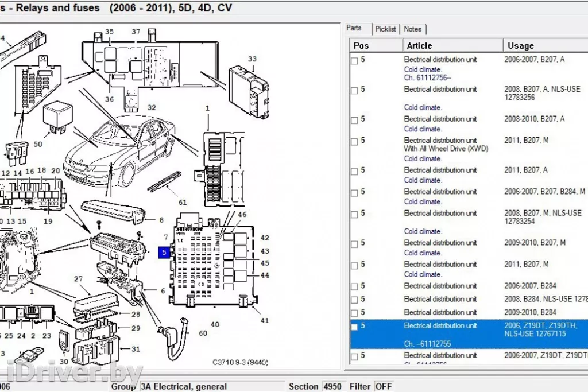Check the 2006-2007, B207, B284, M row box
This screenshot has height=392, width=588.
tap(354, 193)
